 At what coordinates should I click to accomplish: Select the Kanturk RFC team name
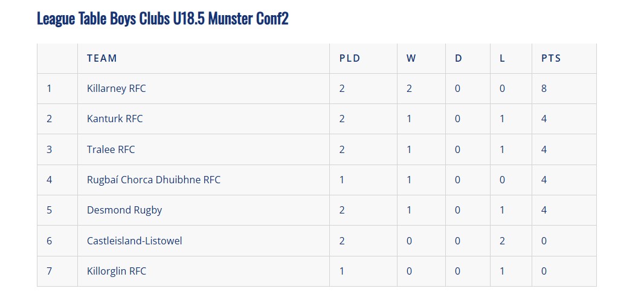(115, 119)
